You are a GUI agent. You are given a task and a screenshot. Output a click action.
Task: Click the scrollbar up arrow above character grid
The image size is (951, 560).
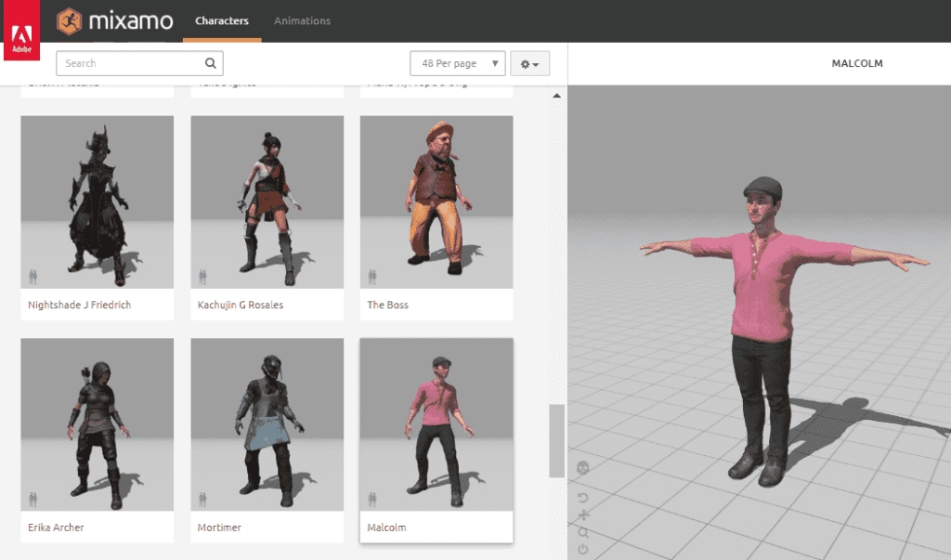tap(557, 93)
